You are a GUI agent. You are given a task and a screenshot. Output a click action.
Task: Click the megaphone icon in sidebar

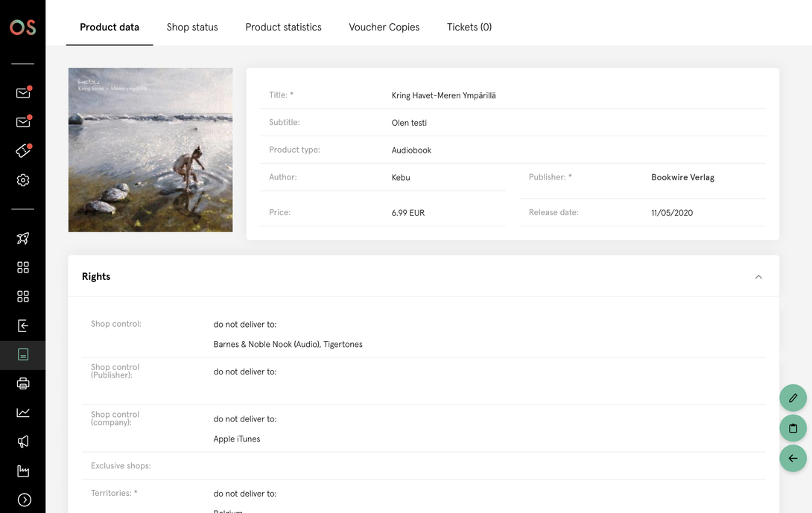23,442
